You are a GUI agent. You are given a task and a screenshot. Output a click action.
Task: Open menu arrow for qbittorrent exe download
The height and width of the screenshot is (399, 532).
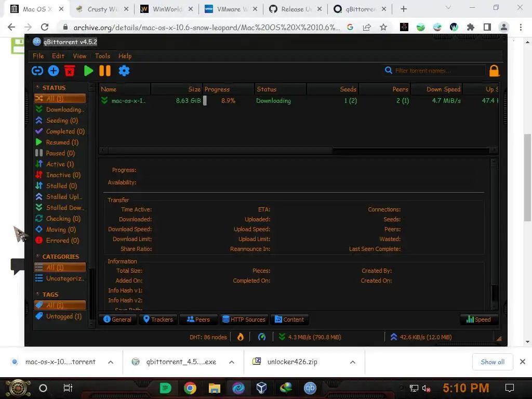coord(232,362)
